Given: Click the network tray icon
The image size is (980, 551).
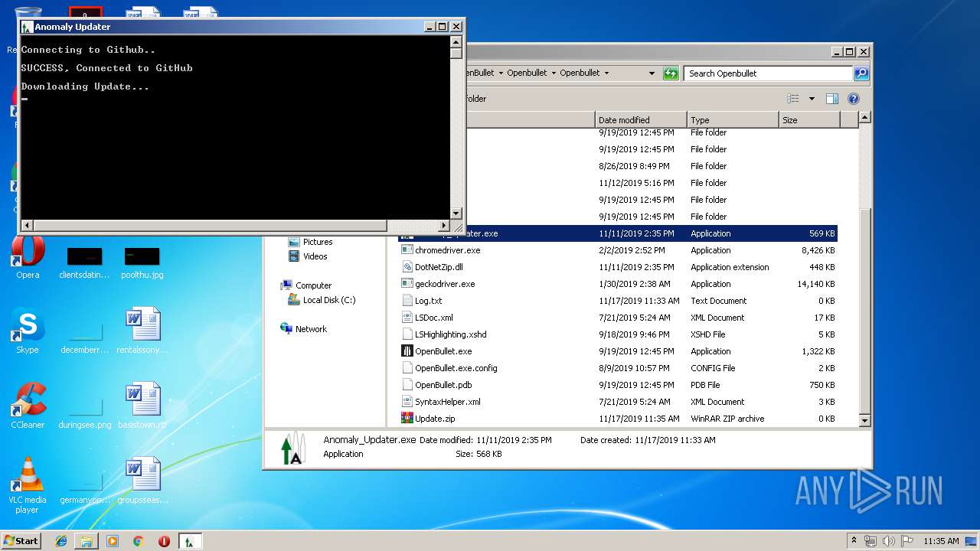Looking at the screenshot, I should click(871, 541).
